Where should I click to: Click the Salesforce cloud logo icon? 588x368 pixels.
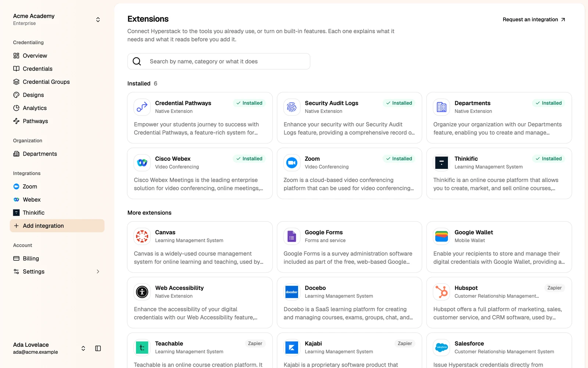tap(441, 347)
